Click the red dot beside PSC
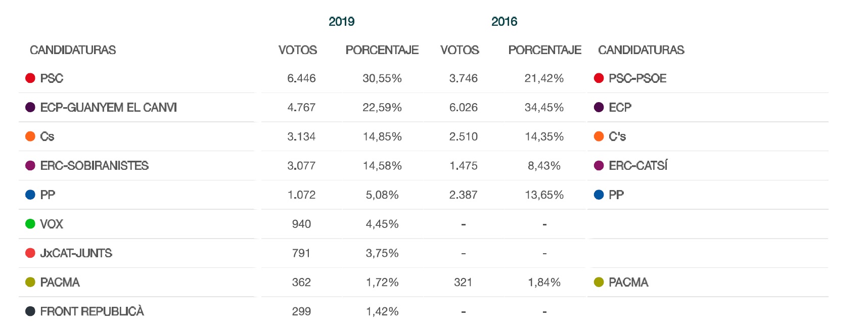The height and width of the screenshot is (325, 868). pos(30,78)
